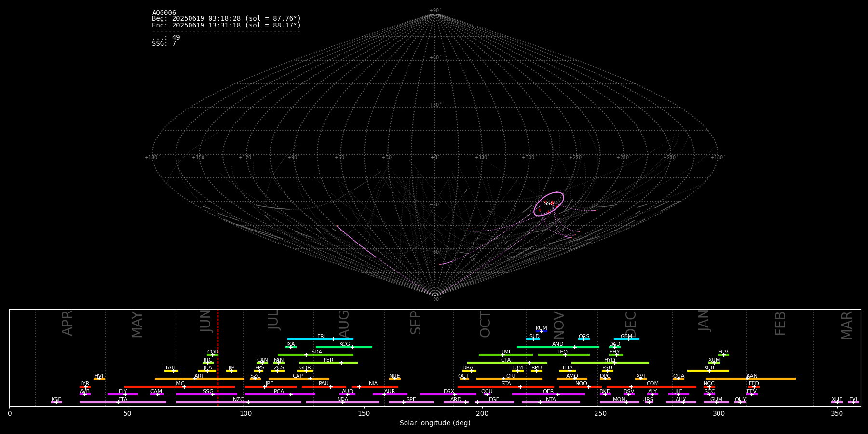Click the HYD shower bar
Image resolution: width=868 pixels, height=434 pixels.
[x=610, y=363]
